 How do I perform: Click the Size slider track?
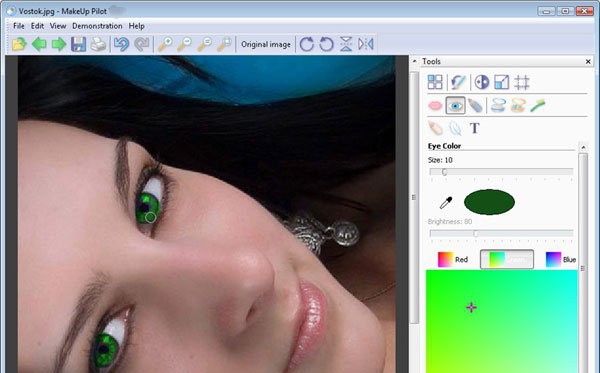tap(501, 172)
